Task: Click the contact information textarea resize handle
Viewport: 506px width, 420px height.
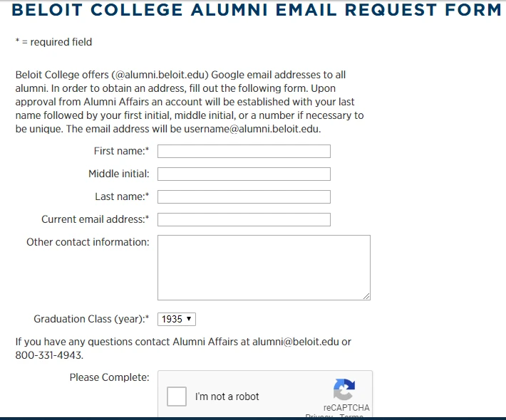Action: (x=366, y=296)
